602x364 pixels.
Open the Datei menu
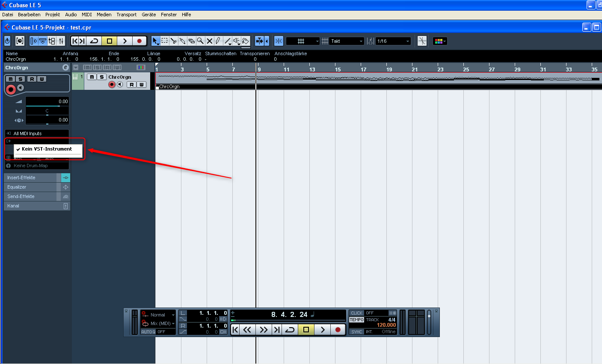(8, 15)
